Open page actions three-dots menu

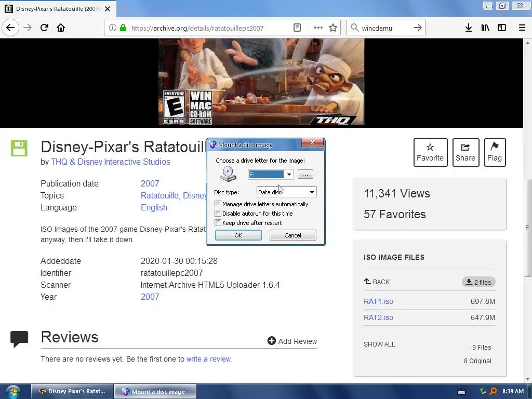(x=318, y=28)
